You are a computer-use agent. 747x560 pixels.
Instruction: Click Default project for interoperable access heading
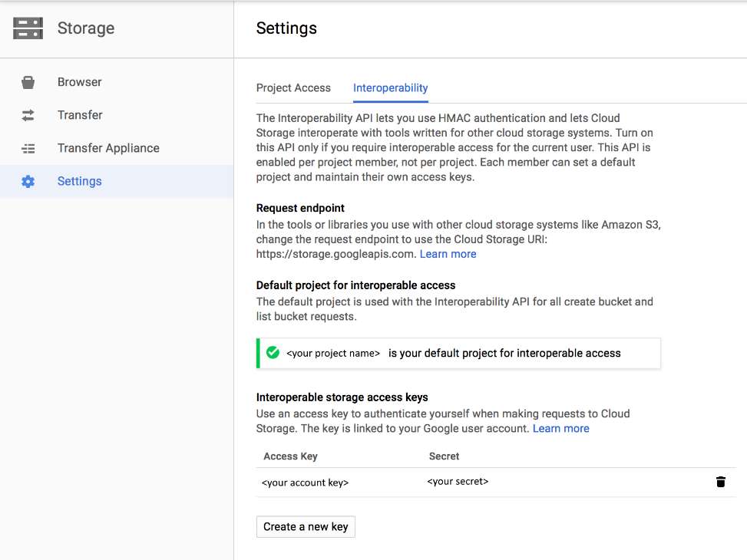coord(356,285)
